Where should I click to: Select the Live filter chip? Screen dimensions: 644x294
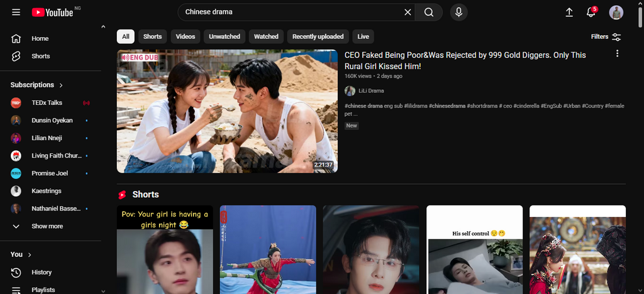(363, 36)
